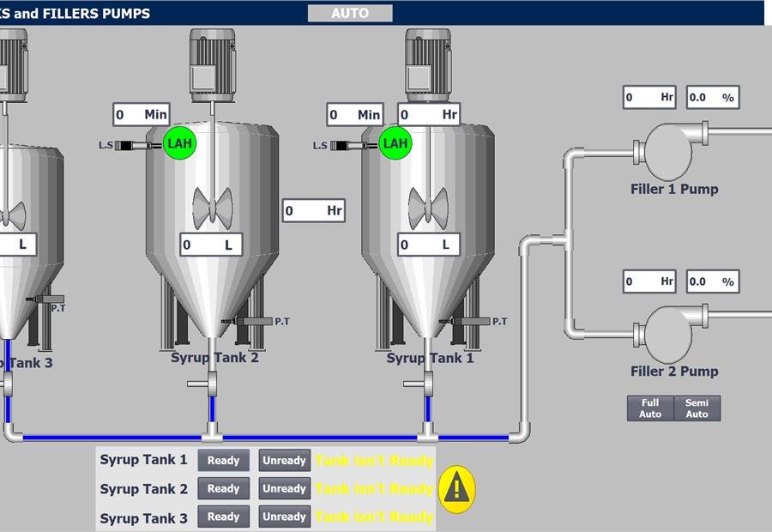The width and height of the screenshot is (772, 532).
Task: Click the Syrup Tank 1 label under tank
Action: click(430, 358)
